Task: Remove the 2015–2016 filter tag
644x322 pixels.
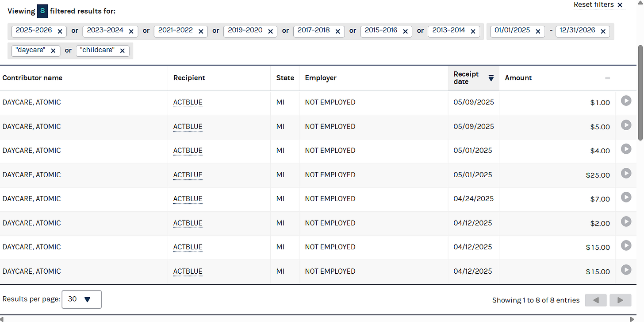Action: (405, 31)
